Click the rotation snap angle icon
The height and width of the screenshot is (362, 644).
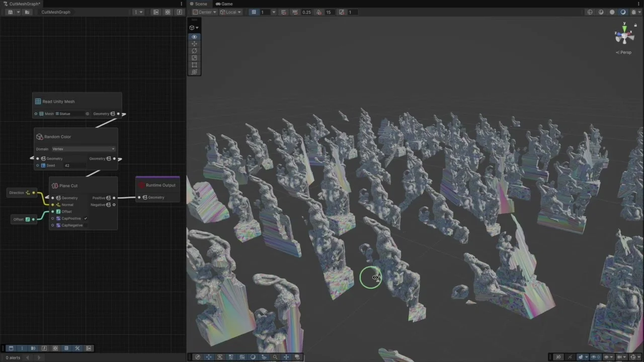click(319, 12)
